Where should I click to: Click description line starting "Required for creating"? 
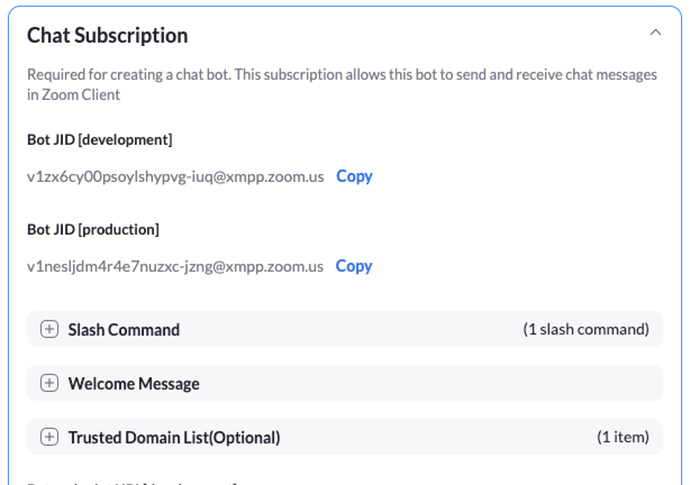pos(342,75)
